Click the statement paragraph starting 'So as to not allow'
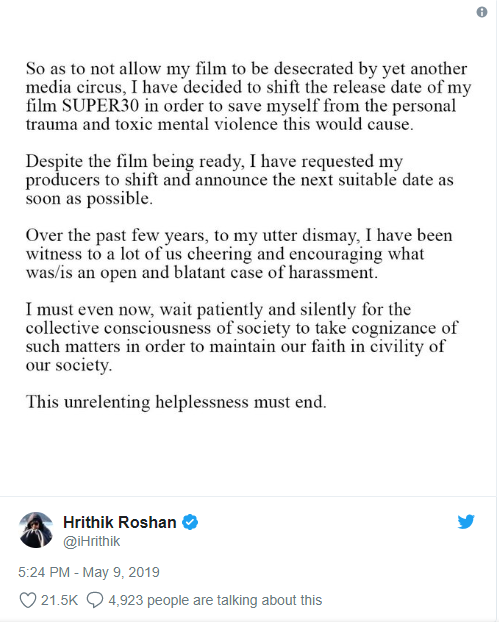 248,96
